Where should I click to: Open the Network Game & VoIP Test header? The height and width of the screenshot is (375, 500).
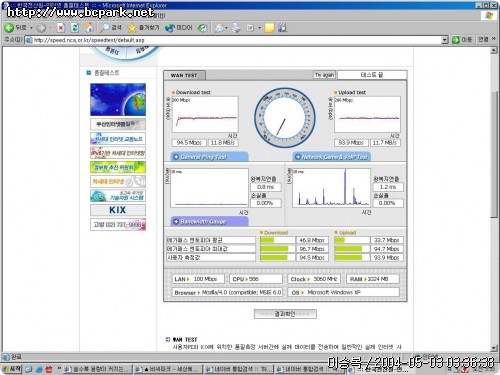pos(332,157)
